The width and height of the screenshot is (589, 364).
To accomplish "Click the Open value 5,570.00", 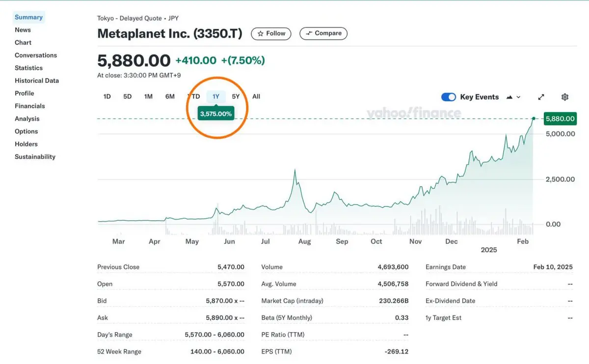I will [x=231, y=284].
